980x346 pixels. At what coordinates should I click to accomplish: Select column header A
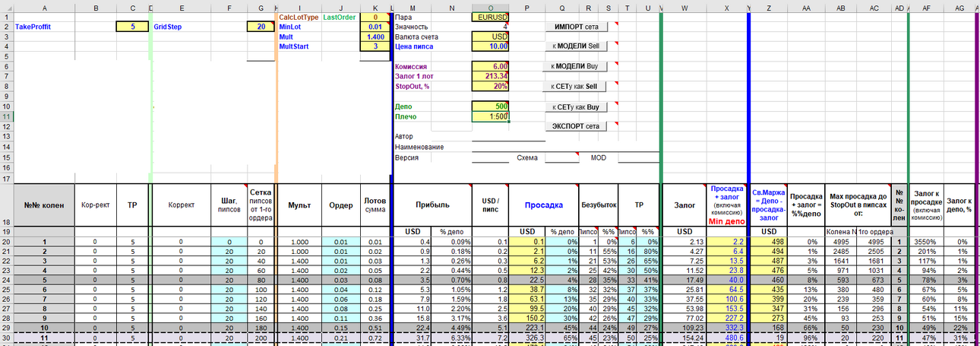coord(45,8)
